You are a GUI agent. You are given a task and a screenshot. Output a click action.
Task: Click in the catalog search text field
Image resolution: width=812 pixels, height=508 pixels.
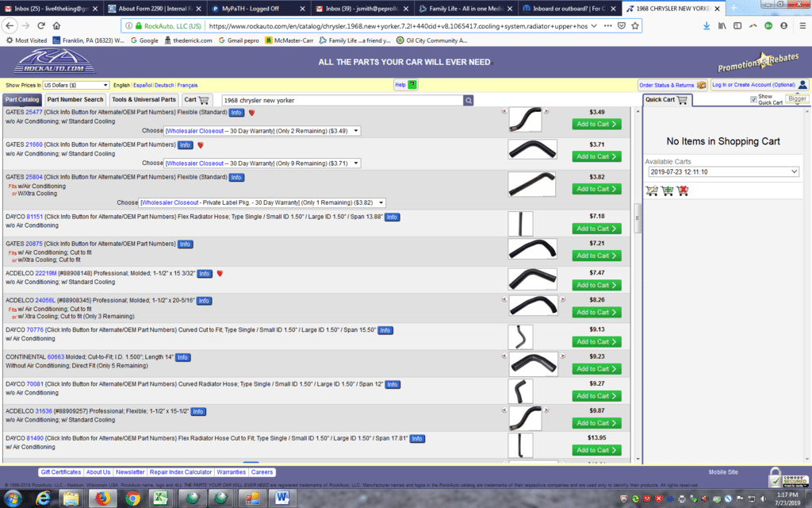tap(341, 101)
